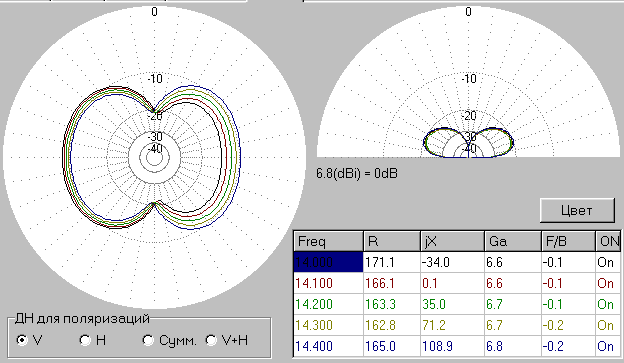The height and width of the screenshot is (363, 624).
Task: Click jX value -34.0
Action: tap(452, 262)
